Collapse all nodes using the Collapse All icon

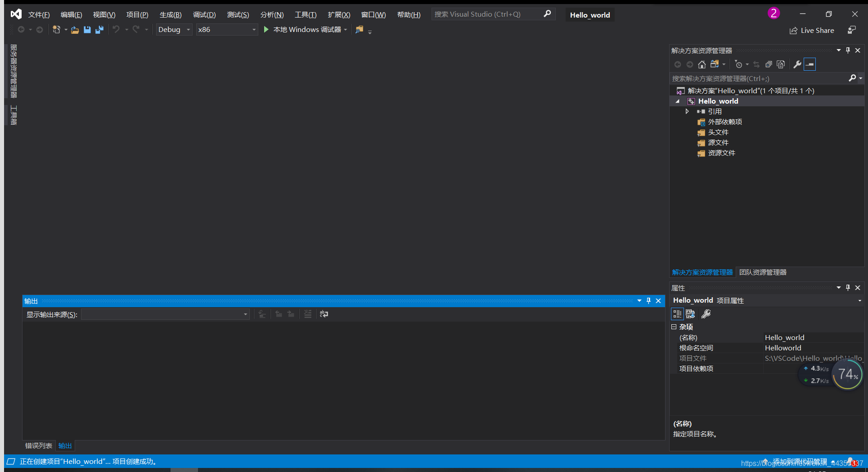[x=769, y=64]
